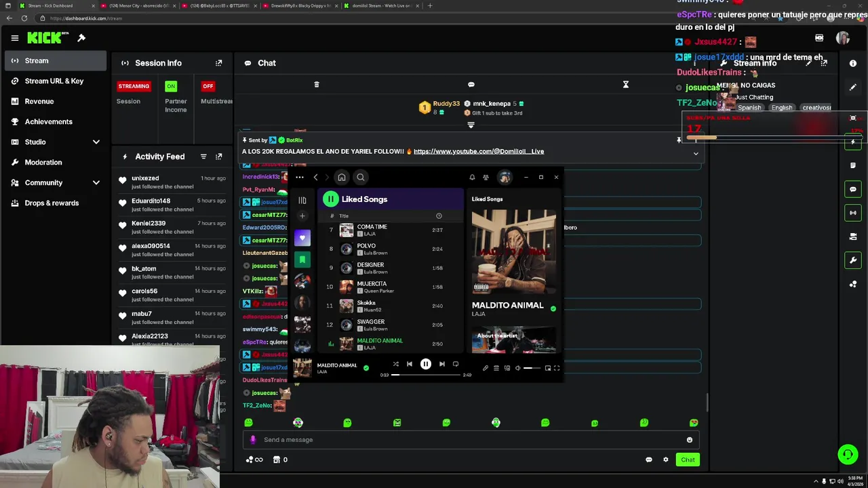Click the pin icon beside Kick logo

81,38
